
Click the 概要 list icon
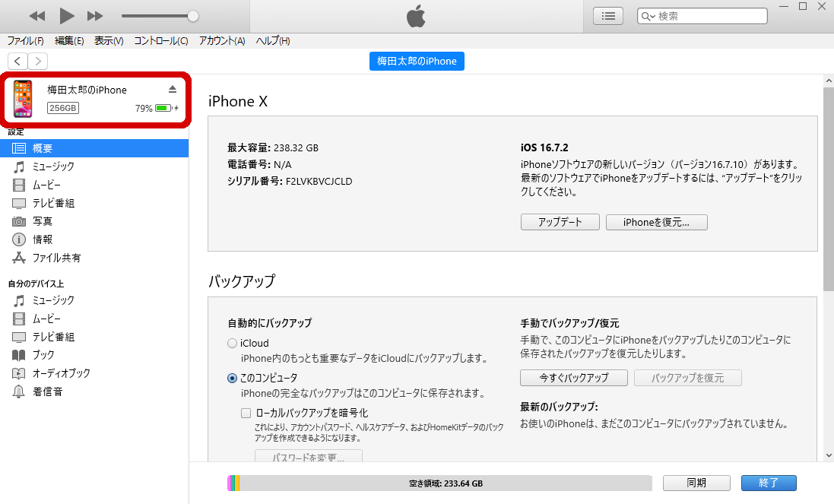click(18, 148)
